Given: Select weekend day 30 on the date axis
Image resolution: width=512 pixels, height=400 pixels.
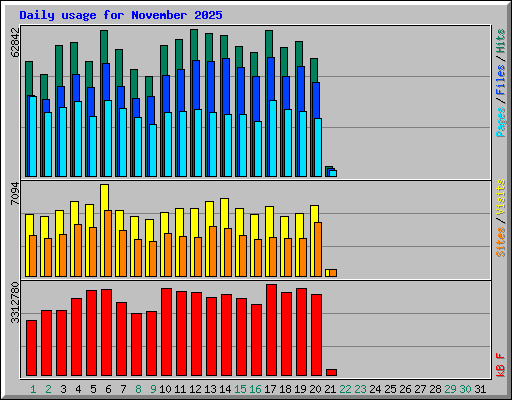Looking at the screenshot, I should pos(465,389).
